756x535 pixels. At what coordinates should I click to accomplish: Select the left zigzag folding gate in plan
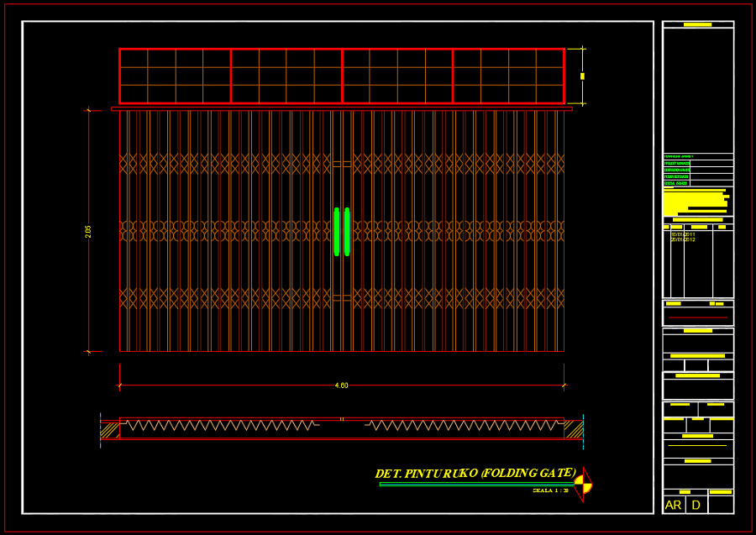coord(220,425)
